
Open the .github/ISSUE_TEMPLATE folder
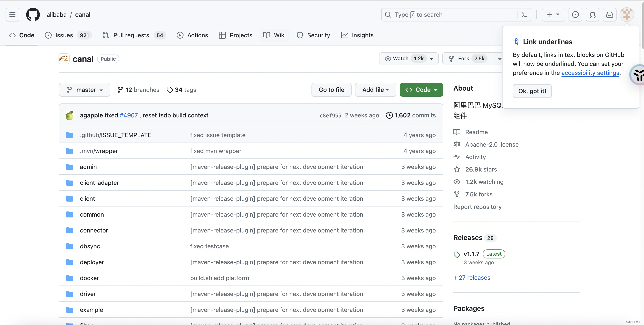click(116, 135)
